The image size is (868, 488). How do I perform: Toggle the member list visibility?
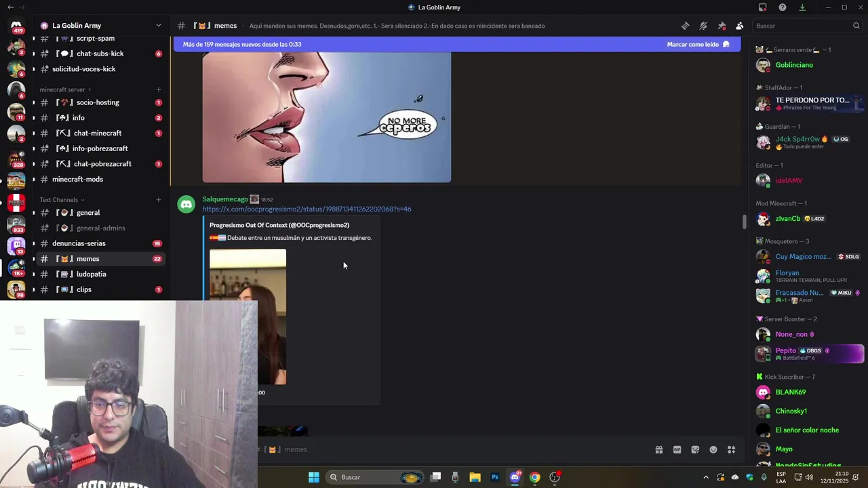(x=739, y=26)
